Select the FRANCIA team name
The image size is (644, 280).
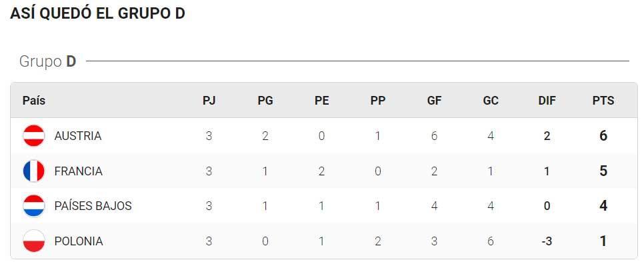click(79, 171)
